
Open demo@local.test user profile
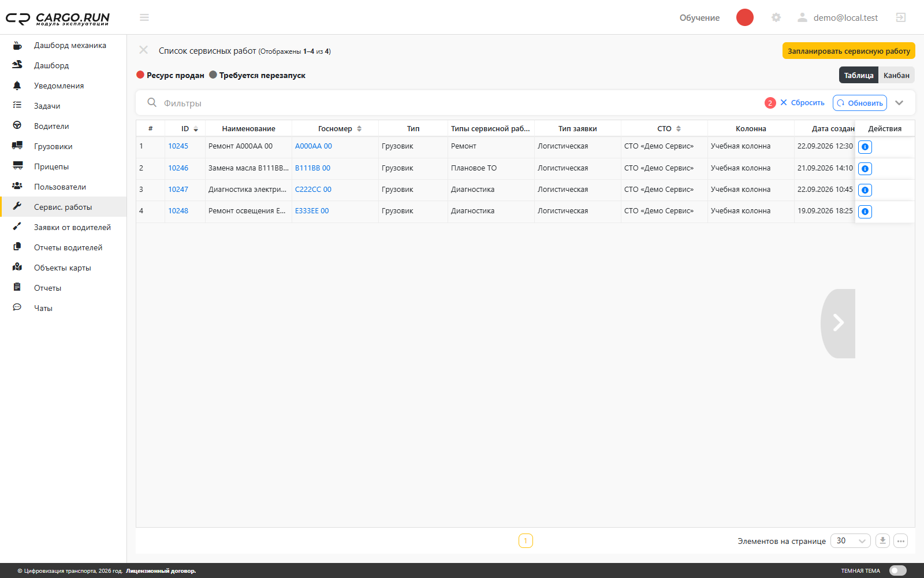tap(838, 18)
